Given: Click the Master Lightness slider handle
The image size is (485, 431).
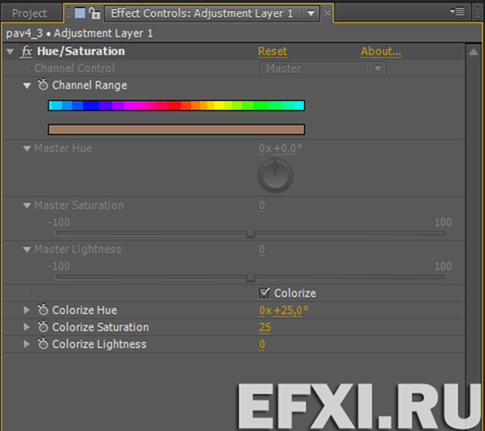Looking at the screenshot, I should click(250, 277).
